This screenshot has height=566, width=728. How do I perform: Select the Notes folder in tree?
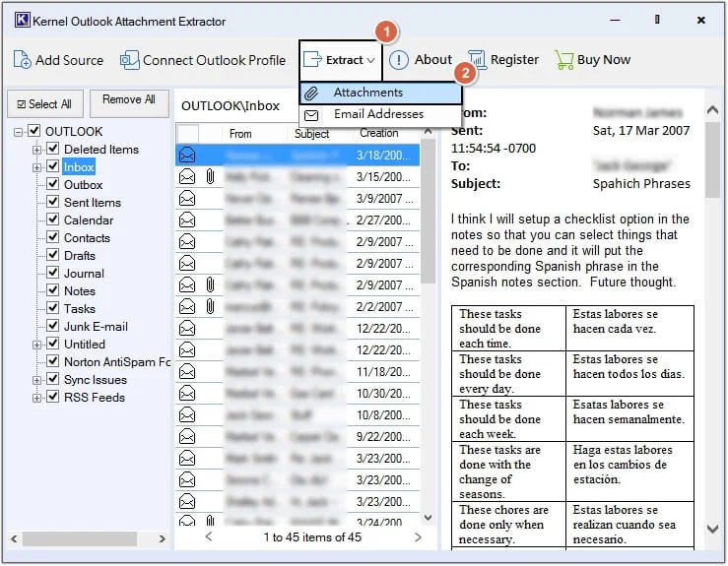pos(80,291)
